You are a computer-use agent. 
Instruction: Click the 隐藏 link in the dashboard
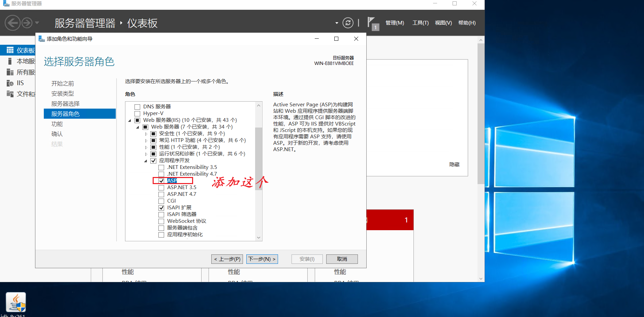point(454,165)
